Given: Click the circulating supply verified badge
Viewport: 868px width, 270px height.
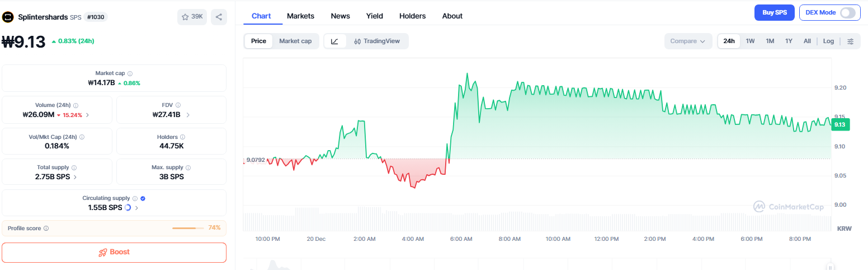Looking at the screenshot, I should pyautogui.click(x=143, y=198).
